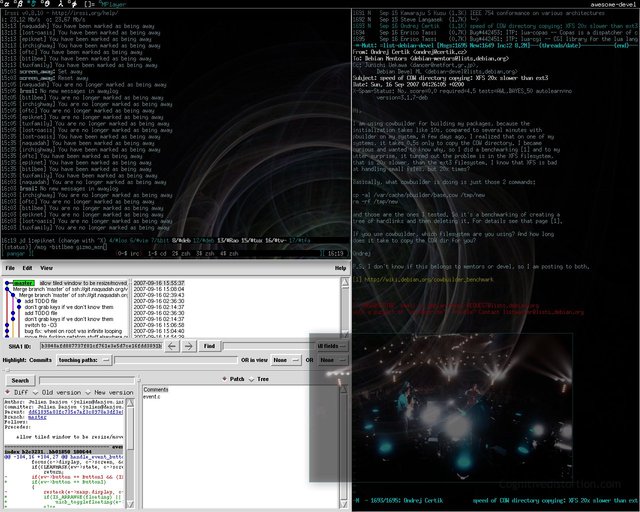The height and width of the screenshot is (512, 640).
Task: Go back with gitk's left arrow button
Action: point(172,346)
